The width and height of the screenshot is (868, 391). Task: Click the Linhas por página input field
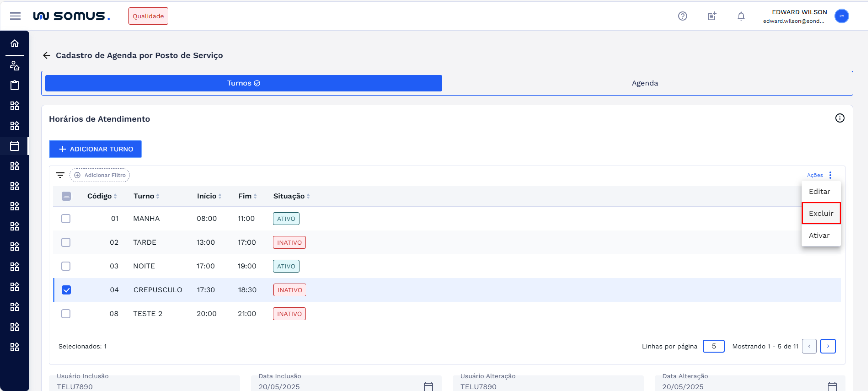tap(713, 346)
